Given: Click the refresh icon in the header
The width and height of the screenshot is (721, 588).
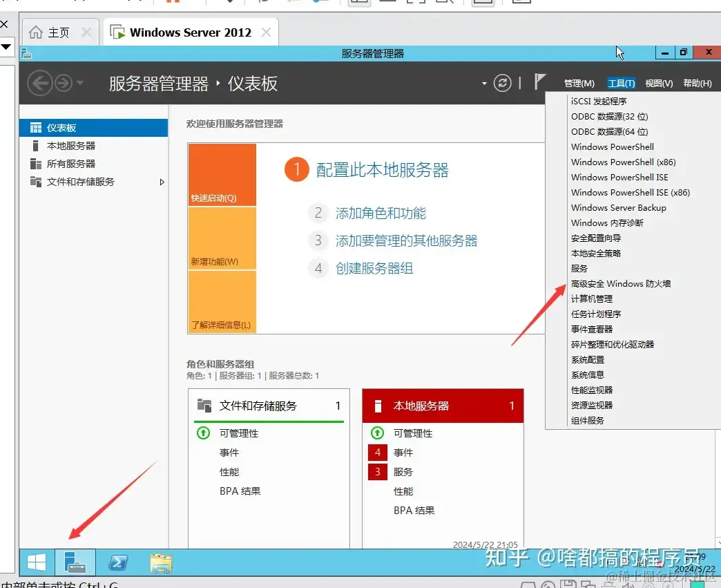Looking at the screenshot, I should pos(502,84).
